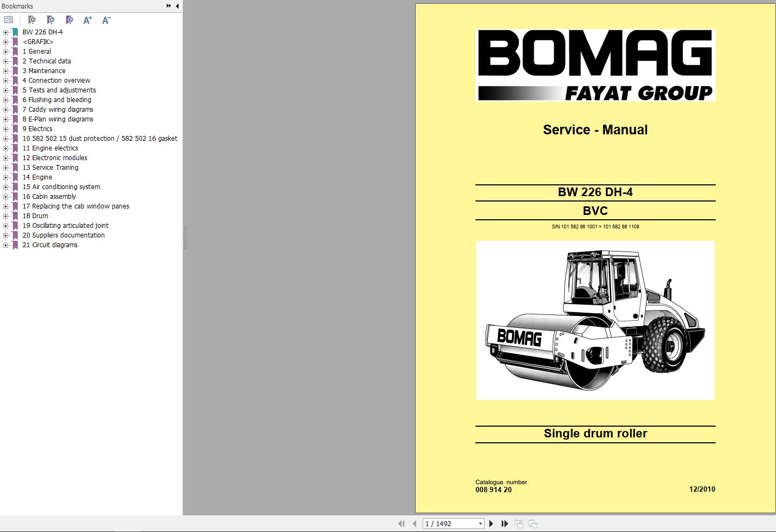
Task: Toggle the panel options double chevron
Action: click(168, 6)
